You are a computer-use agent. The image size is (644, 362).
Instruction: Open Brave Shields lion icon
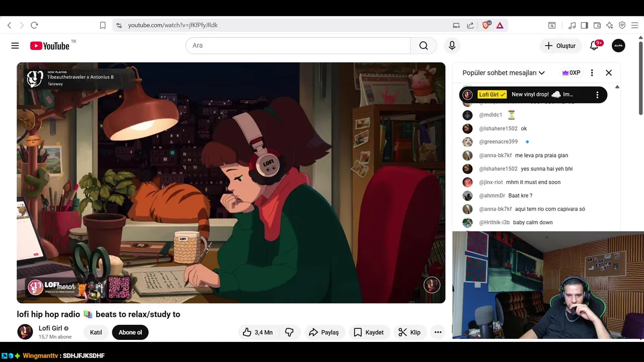point(486,25)
